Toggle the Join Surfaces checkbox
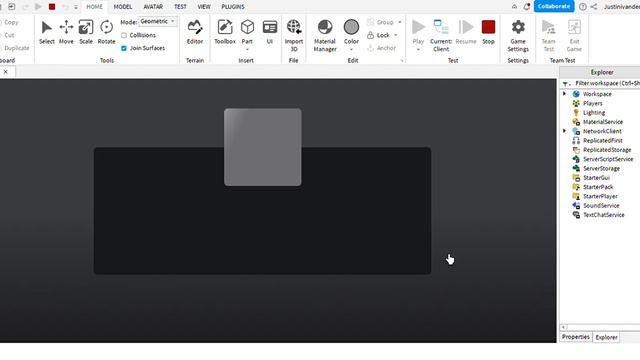640x360 pixels. point(124,48)
